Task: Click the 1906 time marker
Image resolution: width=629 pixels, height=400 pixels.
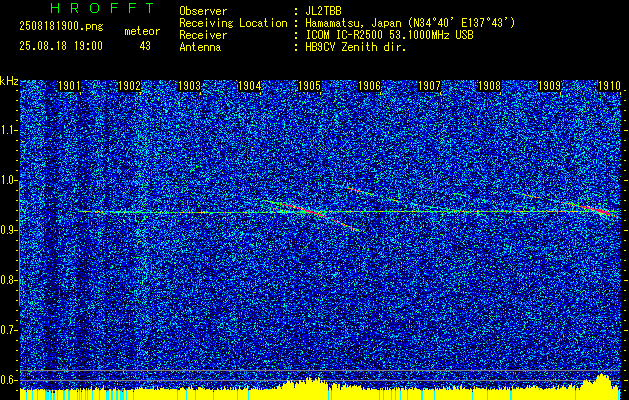Action: (369, 86)
